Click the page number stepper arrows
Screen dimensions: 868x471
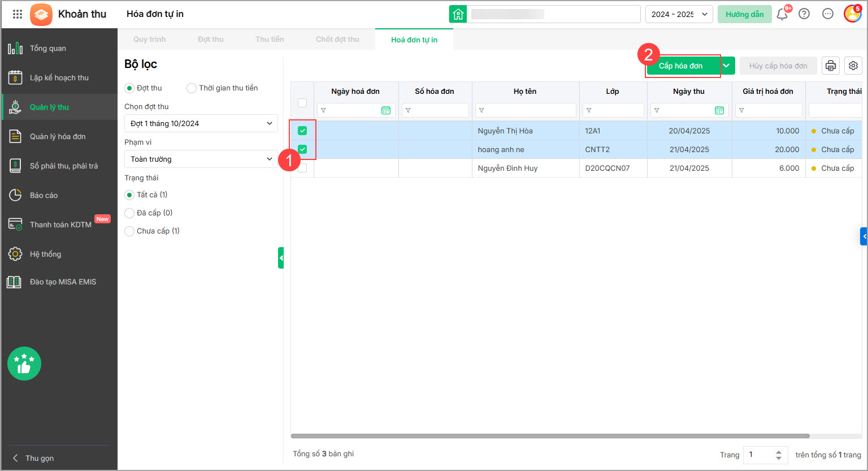pos(779,455)
